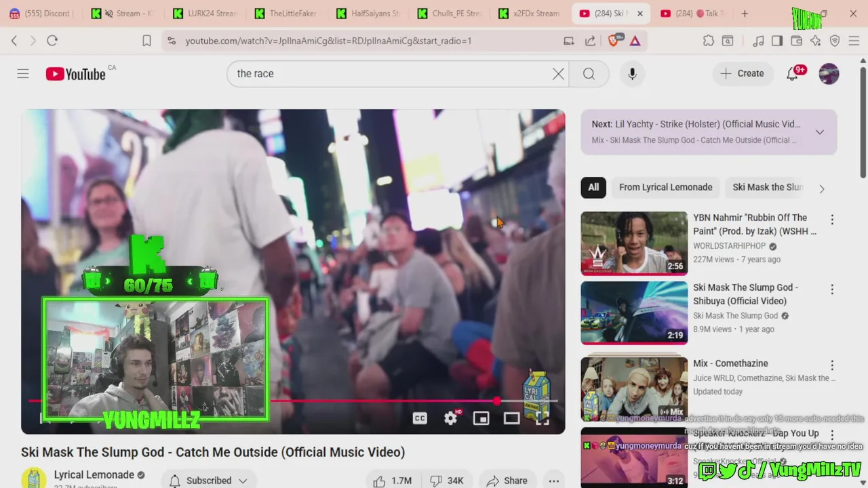Click WORLDSTARHIPHOP channel name
Screen dimensions: 868x488
pyautogui.click(x=729, y=246)
